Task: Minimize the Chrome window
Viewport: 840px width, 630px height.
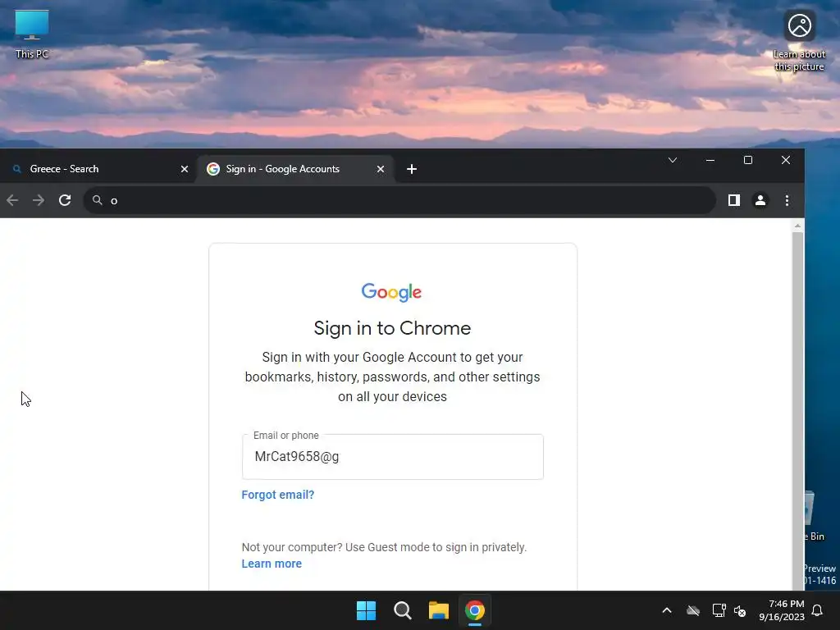Action: tap(710, 160)
